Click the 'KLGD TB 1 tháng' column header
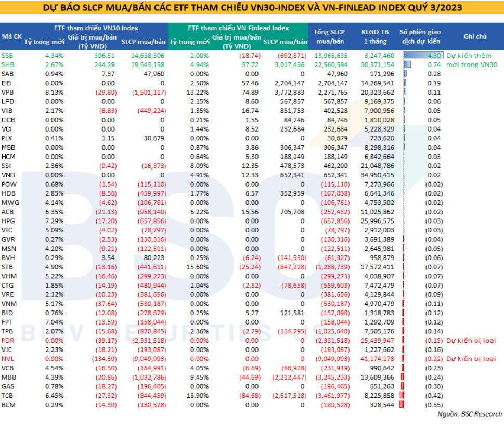Screen dimensions: 504x428 coord(375,36)
